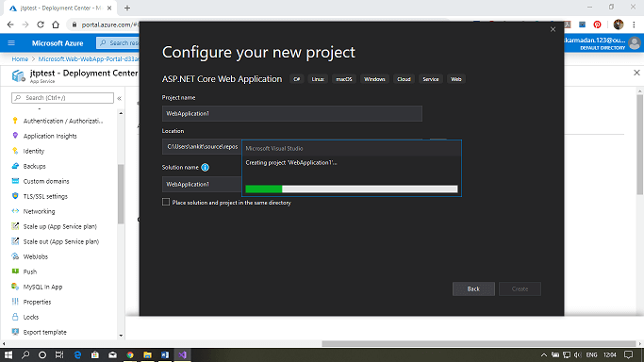
Task: Open Windows Start menu
Action: 8,354
